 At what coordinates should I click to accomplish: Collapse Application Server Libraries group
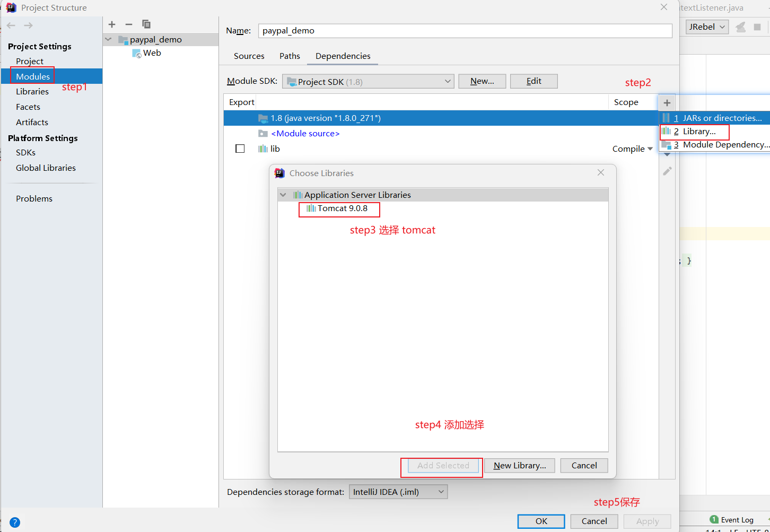pyautogui.click(x=283, y=195)
